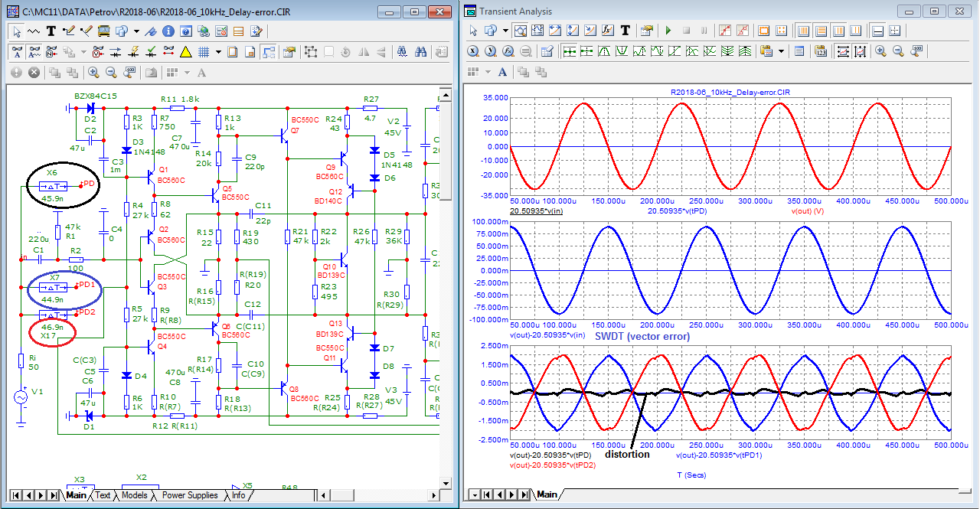
Task: Select the Text tool in schematic toolbar
Action: coord(51,31)
